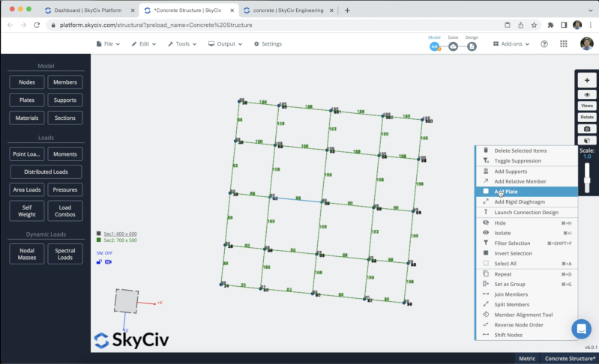This screenshot has width=599, height=364.
Task: Click the Design stage icon
Action: 472,46
